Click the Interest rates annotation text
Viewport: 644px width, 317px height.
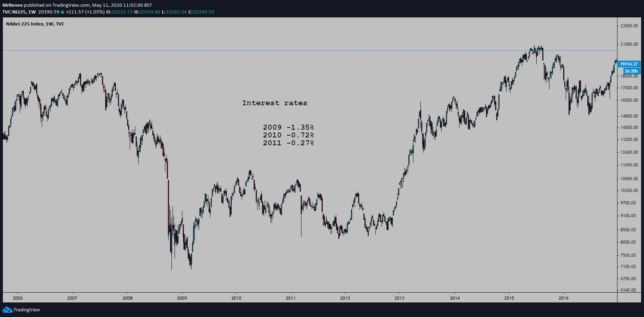pyautogui.click(x=275, y=103)
